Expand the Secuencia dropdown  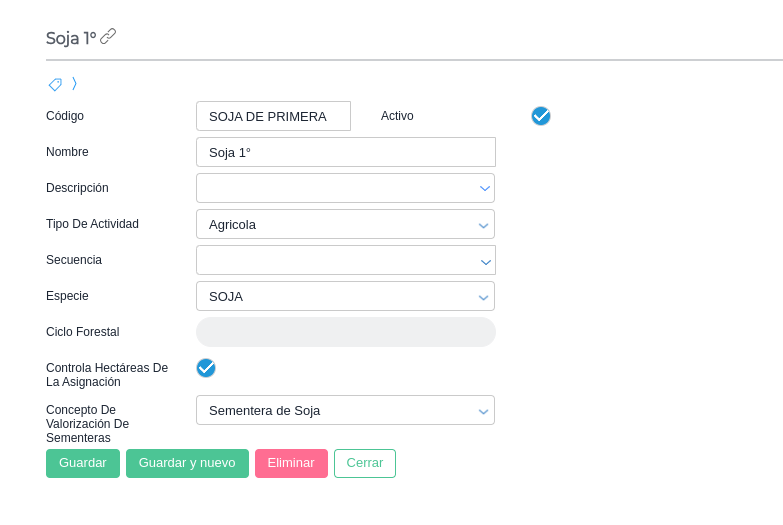pyautogui.click(x=485, y=261)
